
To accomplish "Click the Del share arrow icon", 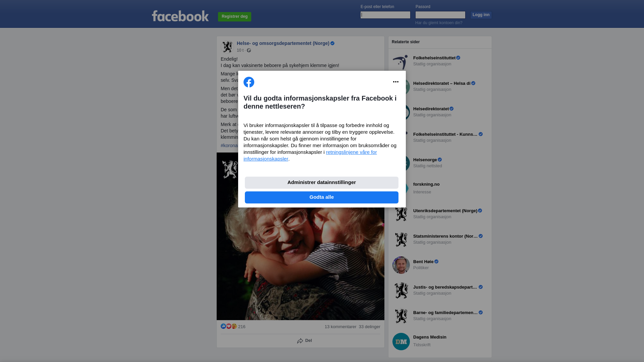I will click(x=300, y=341).
